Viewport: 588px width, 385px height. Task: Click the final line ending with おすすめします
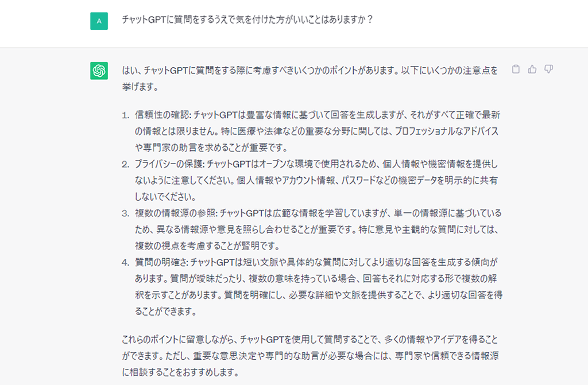[180, 372]
